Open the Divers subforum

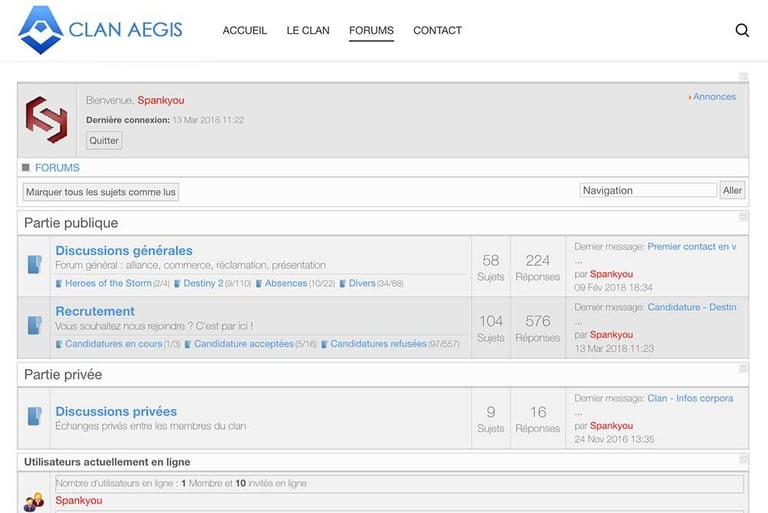point(362,283)
